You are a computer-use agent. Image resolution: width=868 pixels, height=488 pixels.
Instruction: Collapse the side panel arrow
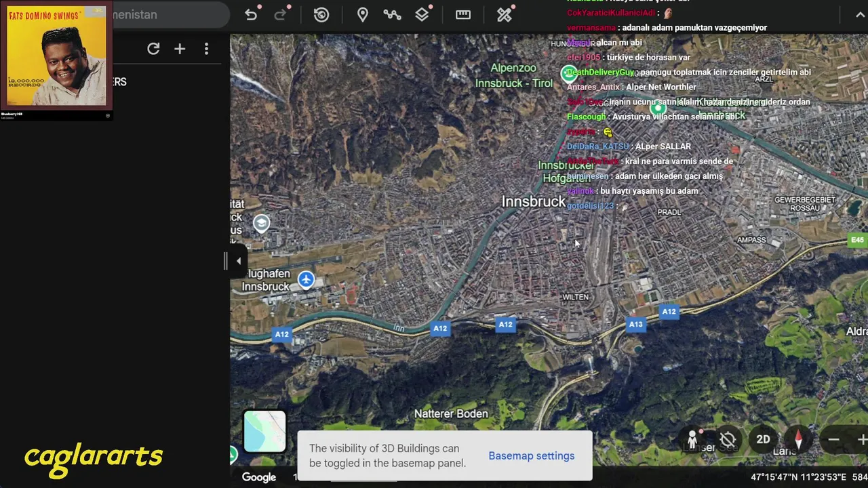coord(238,261)
